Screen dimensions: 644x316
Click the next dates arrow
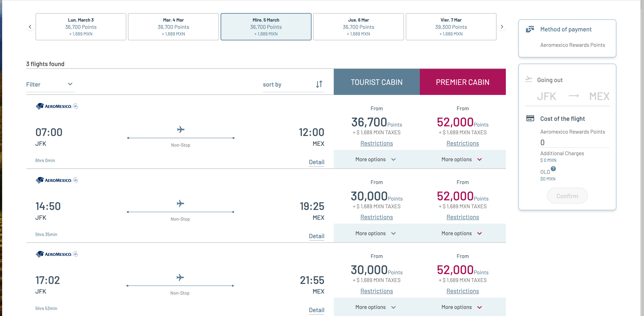coord(502,27)
